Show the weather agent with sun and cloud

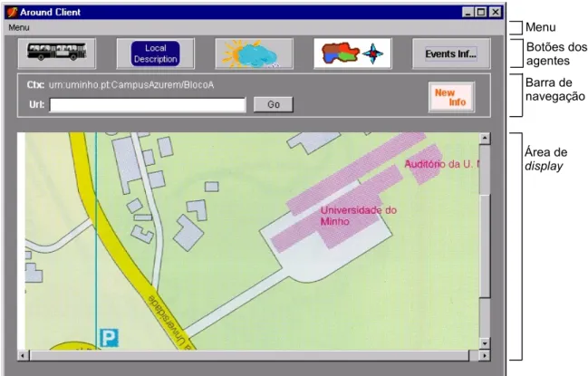point(255,53)
